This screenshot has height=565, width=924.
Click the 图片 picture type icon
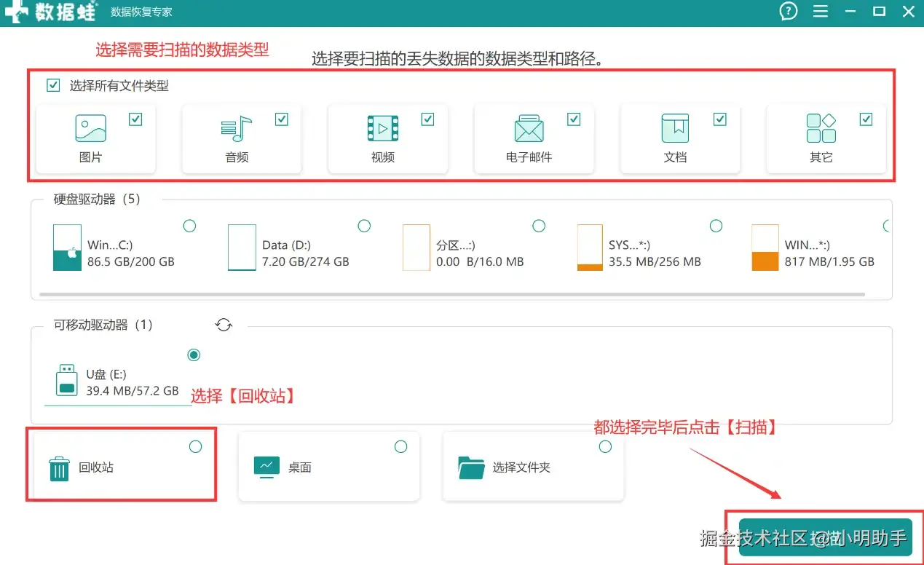click(90, 128)
